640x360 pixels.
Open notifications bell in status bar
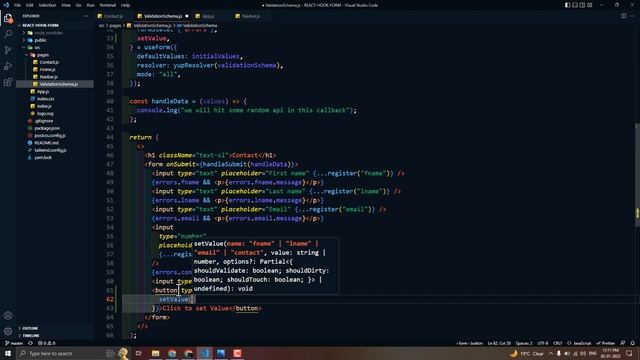633,343
